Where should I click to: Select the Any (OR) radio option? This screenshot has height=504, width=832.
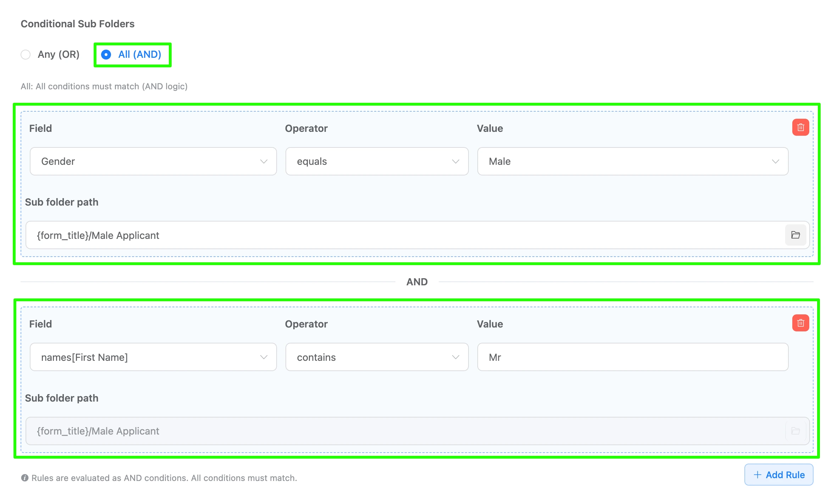click(26, 55)
